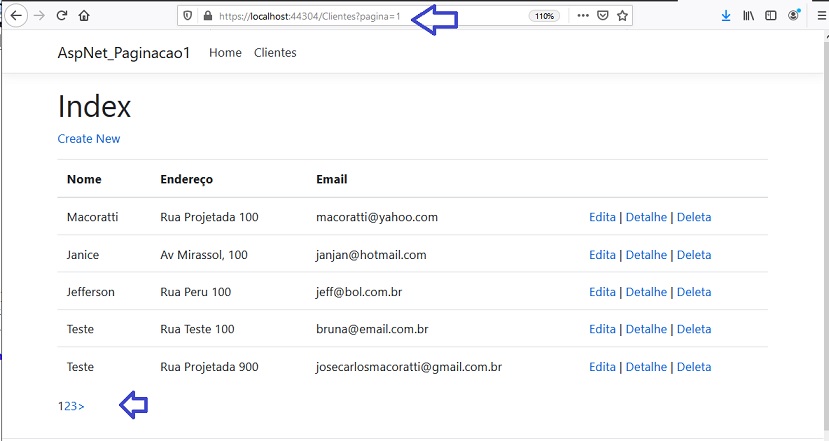This screenshot has width=829, height=441.
Task: Open the Downloads arrow panel
Action: coord(726,16)
